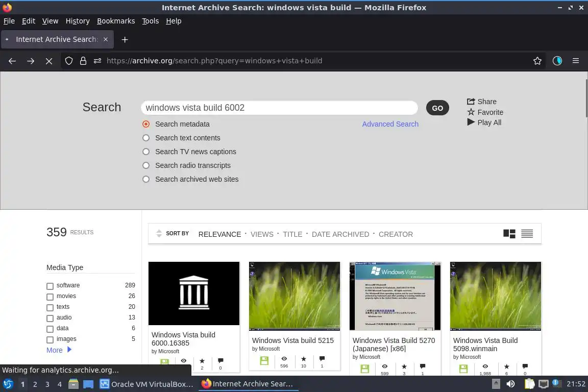
Task: Click the Share icon
Action: point(471,101)
